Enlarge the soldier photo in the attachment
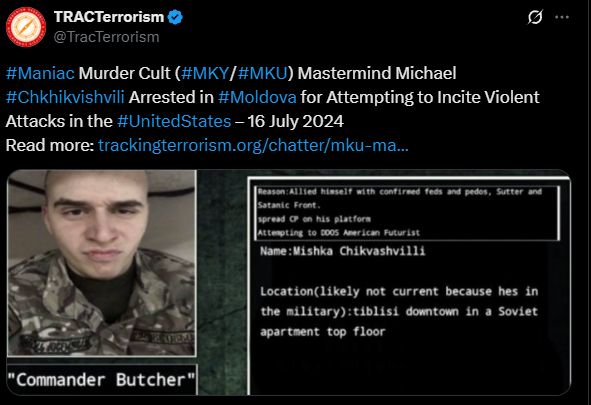Screen dimensions: 591x405 click(x=102, y=263)
